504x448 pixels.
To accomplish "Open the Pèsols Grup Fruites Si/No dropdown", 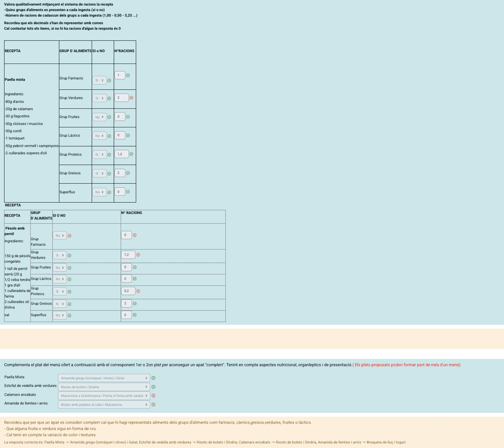I will point(60,268).
